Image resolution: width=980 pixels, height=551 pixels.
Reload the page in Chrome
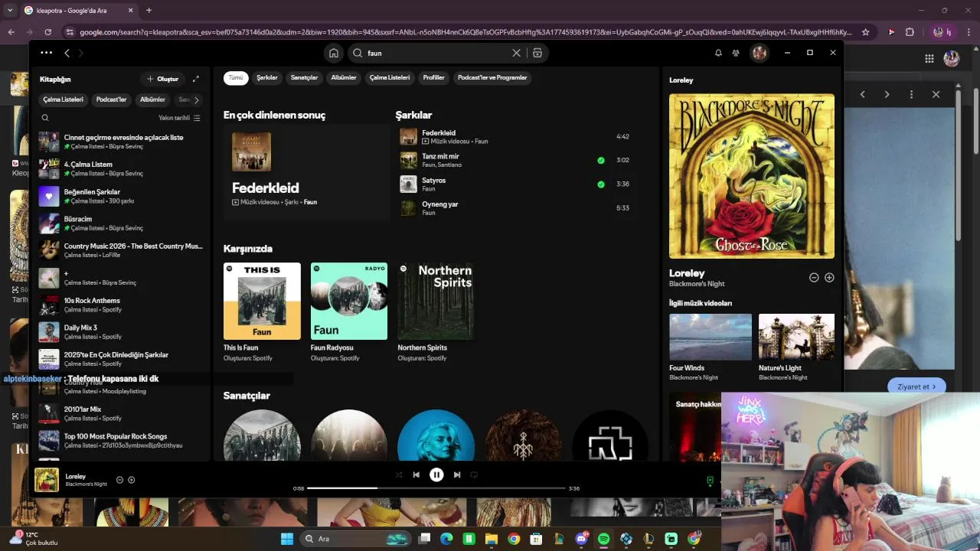coord(47,32)
